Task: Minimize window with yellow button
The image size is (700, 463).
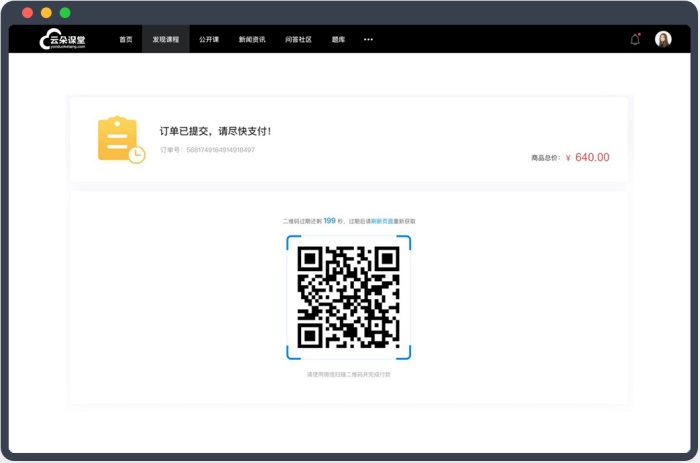Action: tap(46, 13)
